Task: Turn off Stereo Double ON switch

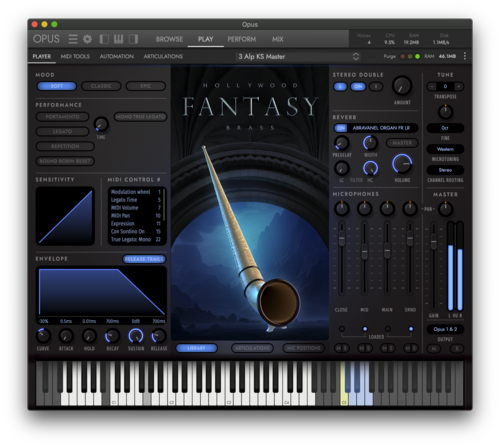Action: [358, 87]
